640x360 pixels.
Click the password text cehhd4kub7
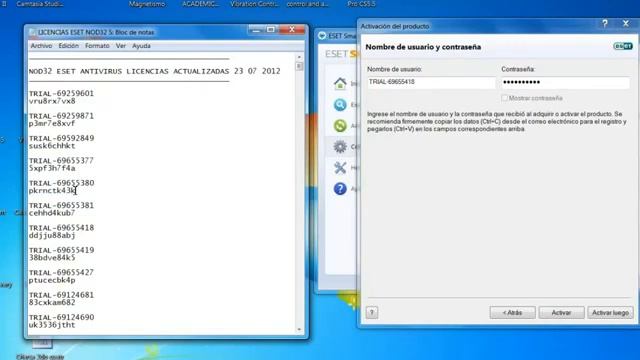pyautogui.click(x=52, y=213)
